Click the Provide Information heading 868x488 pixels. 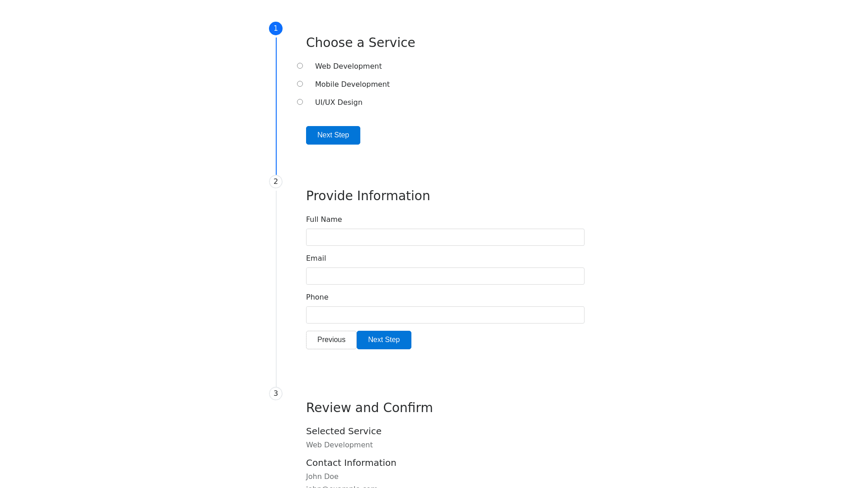[x=368, y=196]
